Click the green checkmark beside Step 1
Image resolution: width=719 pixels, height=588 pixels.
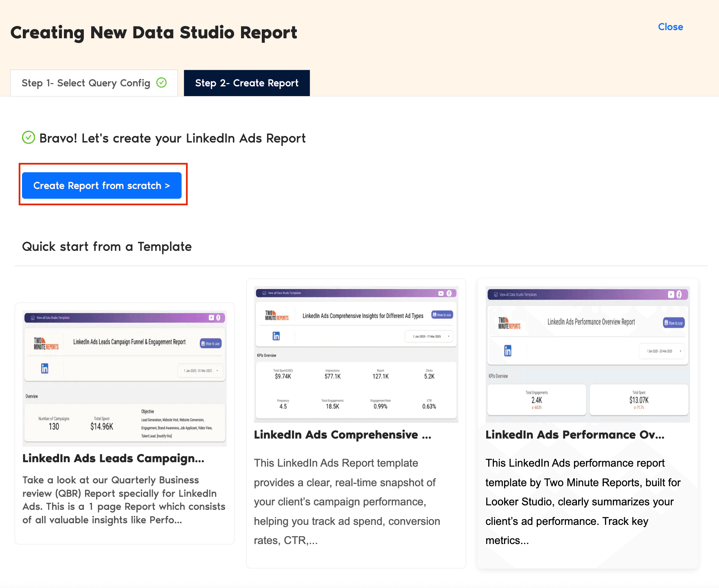coord(162,83)
